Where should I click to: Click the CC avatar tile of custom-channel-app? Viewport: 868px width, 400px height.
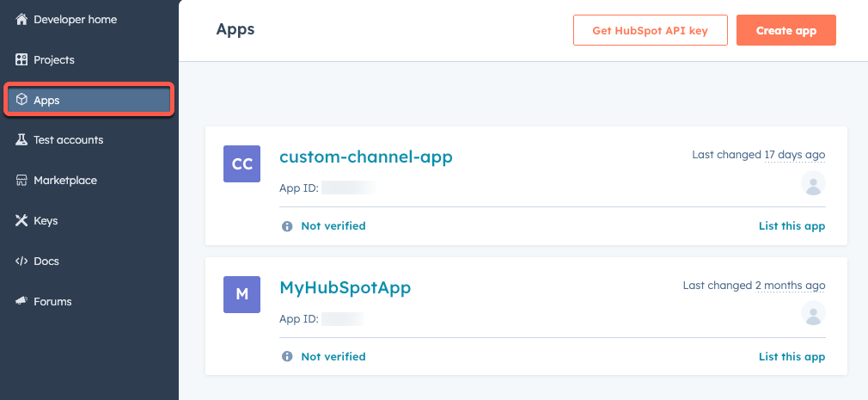click(241, 164)
